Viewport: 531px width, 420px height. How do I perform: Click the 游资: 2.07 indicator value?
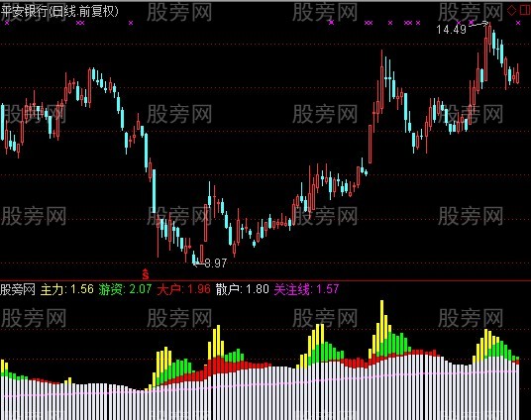click(x=125, y=289)
